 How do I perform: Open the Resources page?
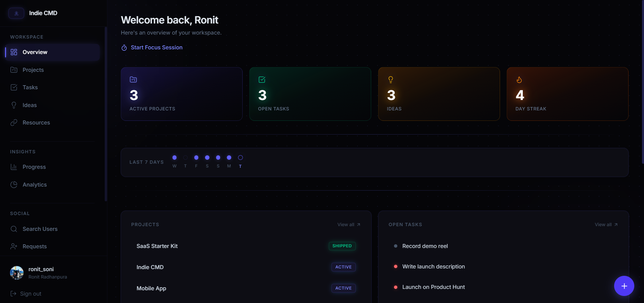tap(52, 122)
